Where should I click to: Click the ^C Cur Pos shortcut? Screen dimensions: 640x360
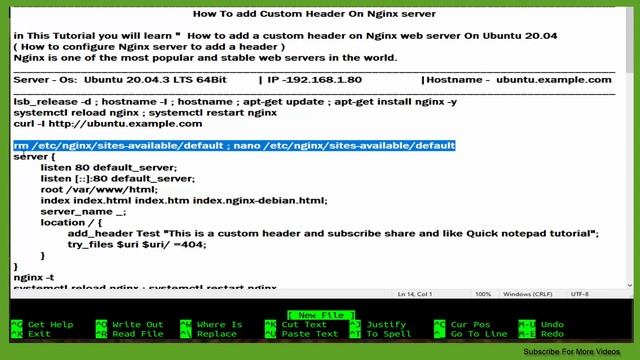462,324
